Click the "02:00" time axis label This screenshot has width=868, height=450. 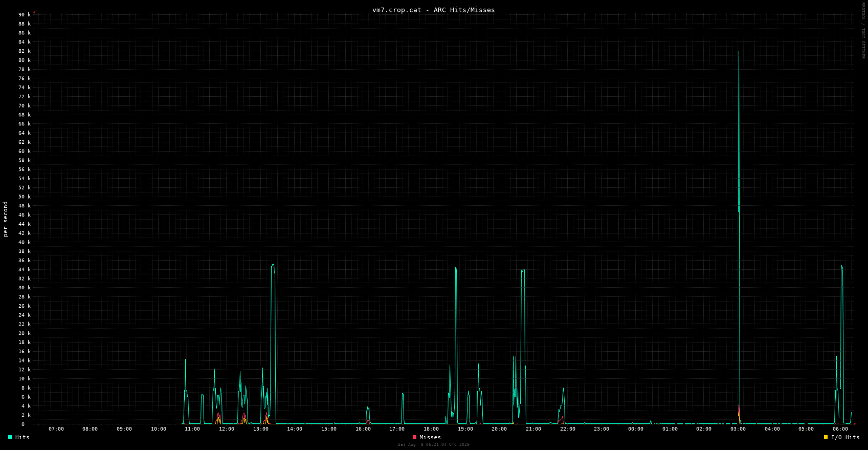(704, 429)
